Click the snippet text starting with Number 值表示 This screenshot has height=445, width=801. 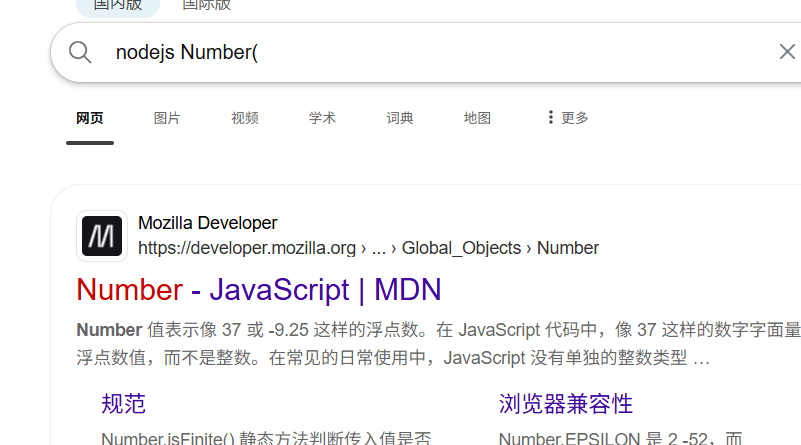[438, 344]
